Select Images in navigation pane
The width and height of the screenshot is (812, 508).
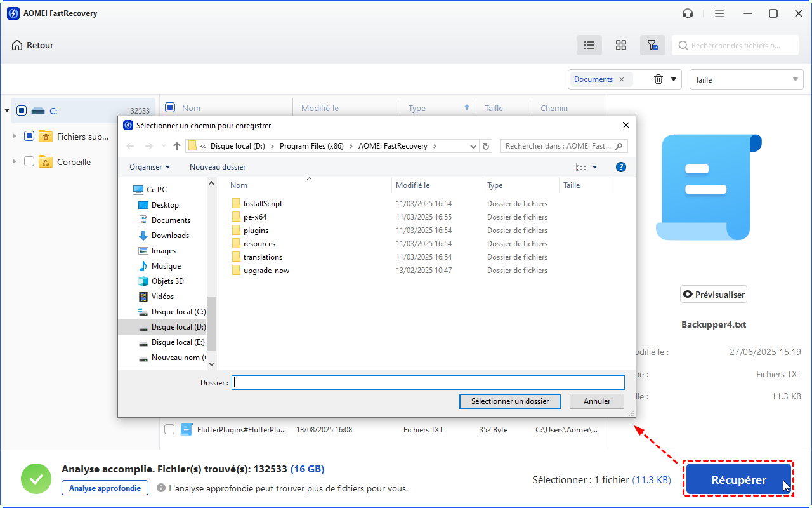coord(157,251)
